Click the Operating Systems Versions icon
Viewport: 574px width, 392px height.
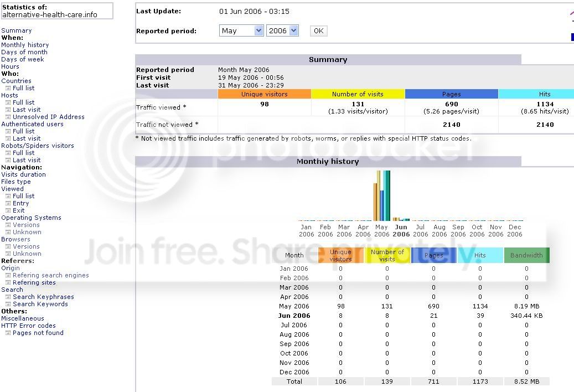tap(8, 225)
